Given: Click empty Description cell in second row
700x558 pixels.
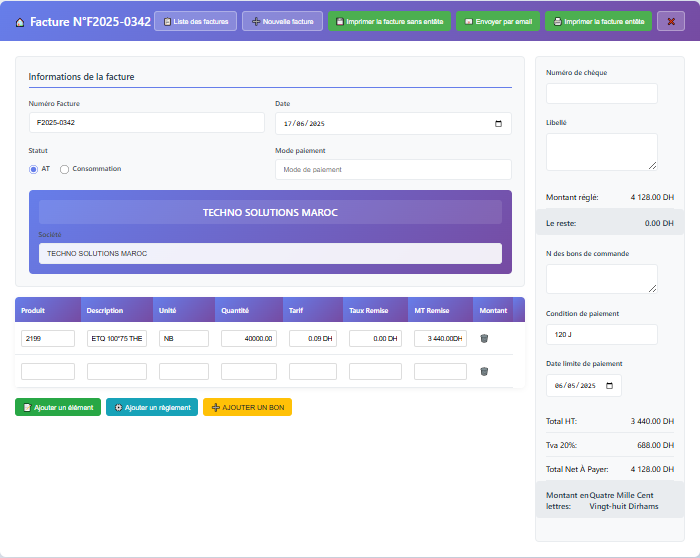Looking at the screenshot, I should [x=117, y=371].
